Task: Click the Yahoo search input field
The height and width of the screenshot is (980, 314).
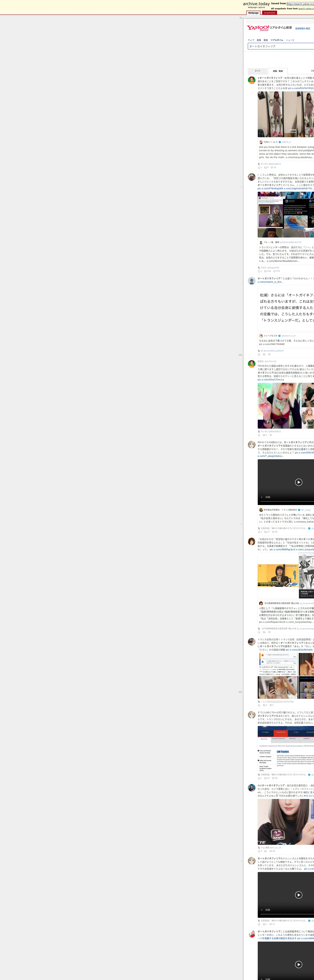Action: pos(281,46)
